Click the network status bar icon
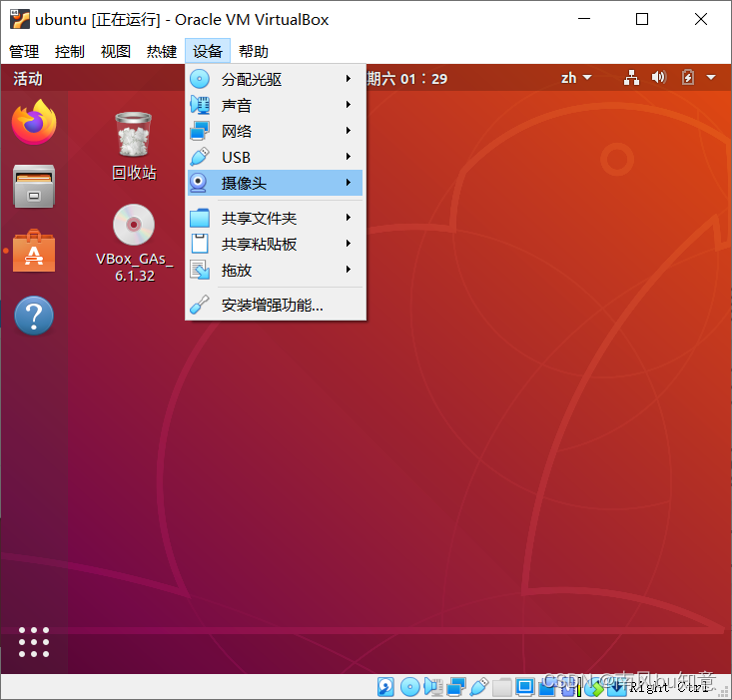The height and width of the screenshot is (700, 732). (x=456, y=687)
